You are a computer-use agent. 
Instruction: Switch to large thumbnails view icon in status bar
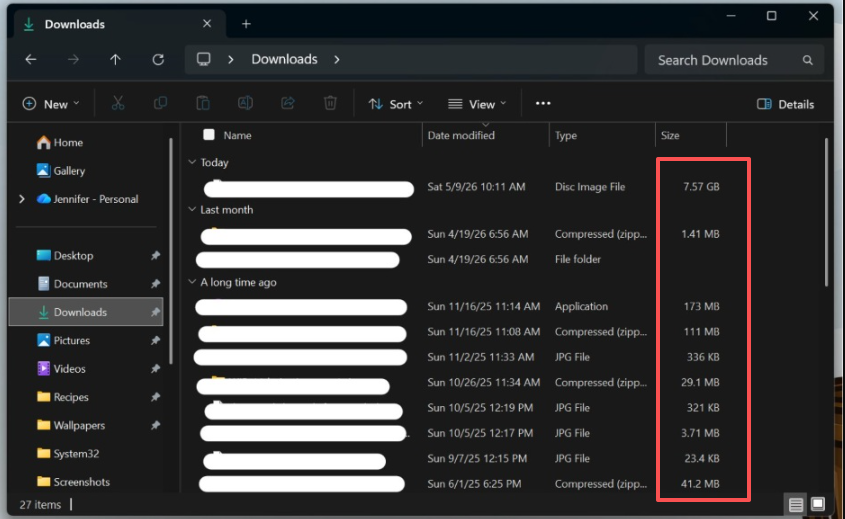818,504
